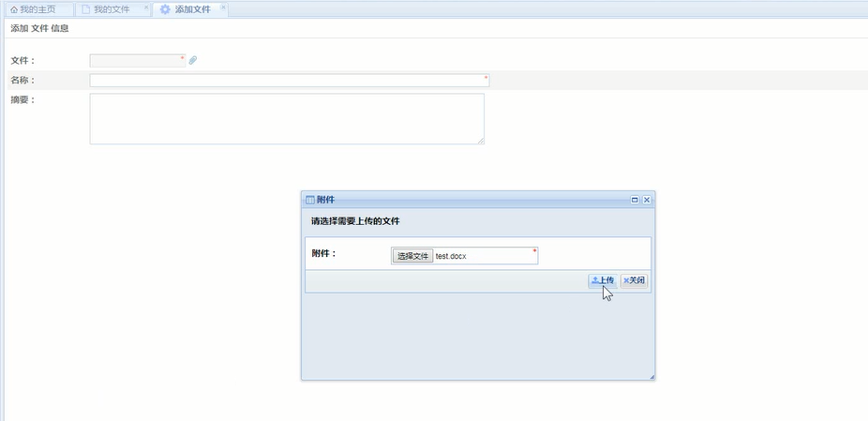This screenshot has height=421, width=868.
Task: Click the 附件 dialog title icon
Action: pyautogui.click(x=310, y=200)
